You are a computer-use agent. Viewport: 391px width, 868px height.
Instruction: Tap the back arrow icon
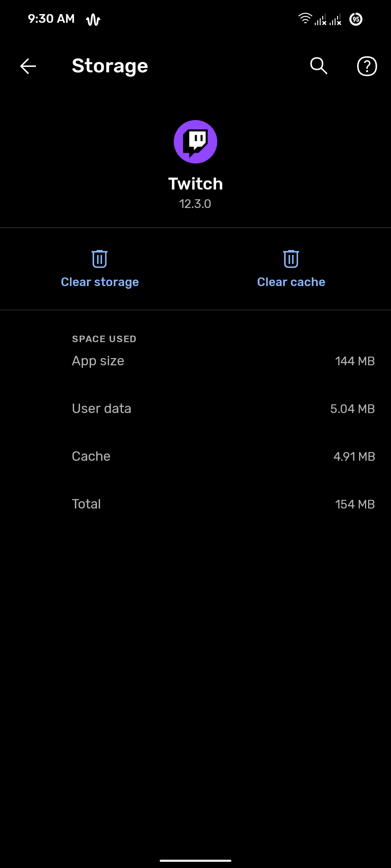coord(28,66)
